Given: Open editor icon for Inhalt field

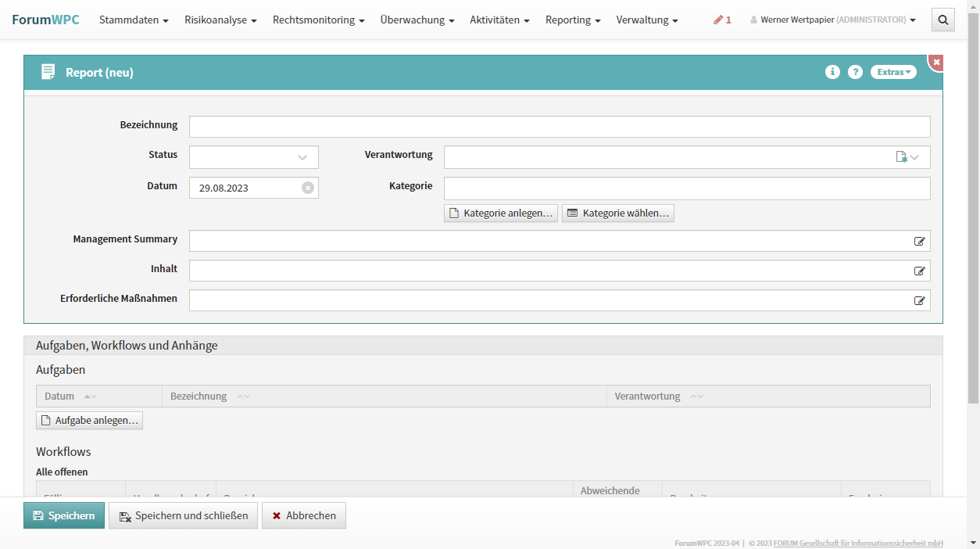Looking at the screenshot, I should point(919,271).
